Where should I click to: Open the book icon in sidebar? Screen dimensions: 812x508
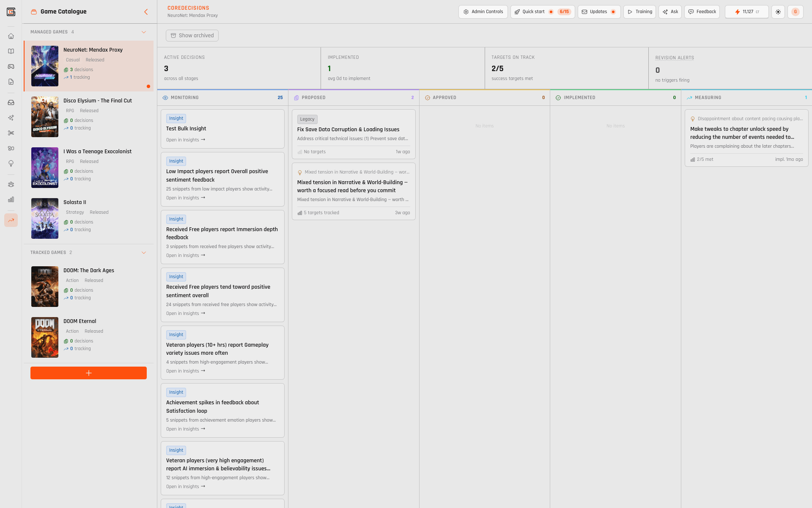(x=11, y=51)
